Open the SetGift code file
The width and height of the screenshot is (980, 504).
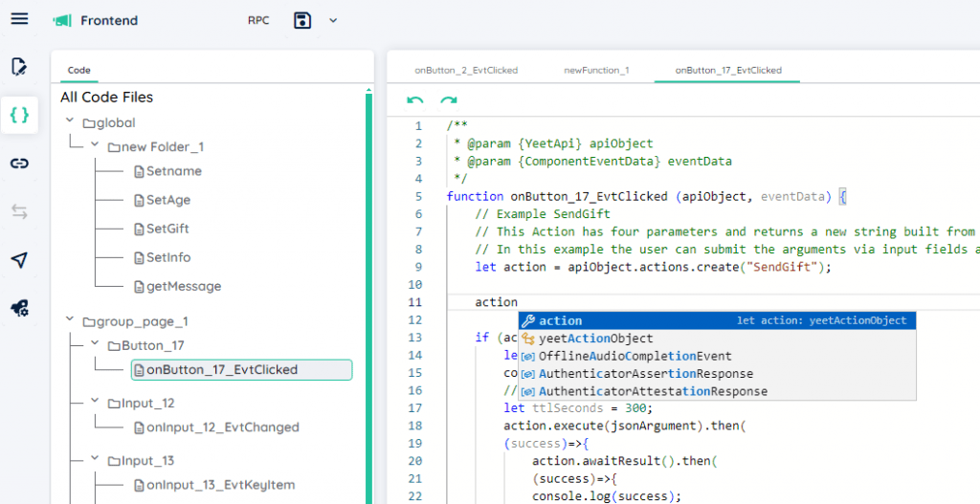point(167,229)
